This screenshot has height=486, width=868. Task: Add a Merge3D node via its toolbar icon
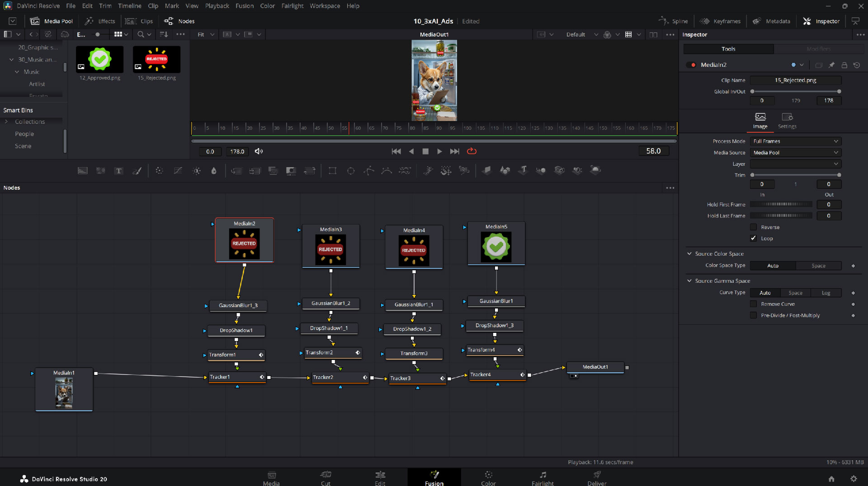(541, 170)
